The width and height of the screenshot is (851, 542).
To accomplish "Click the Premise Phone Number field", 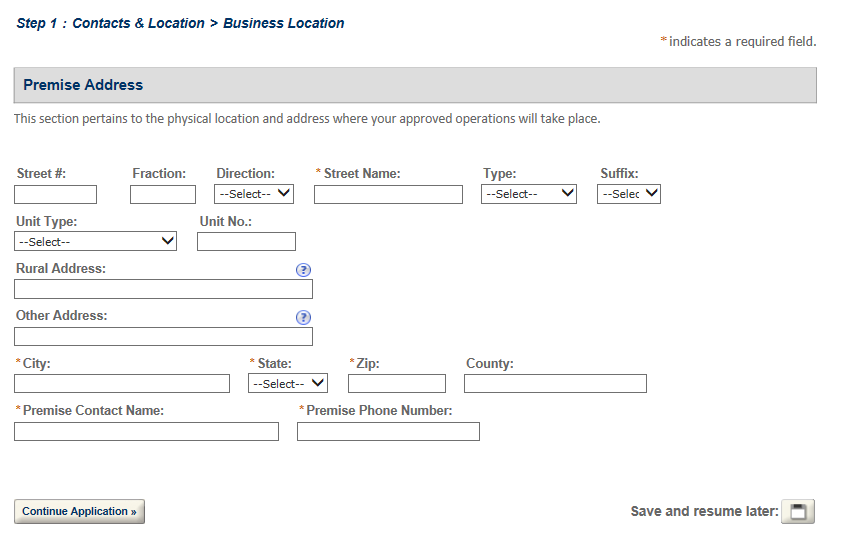I will [x=388, y=431].
